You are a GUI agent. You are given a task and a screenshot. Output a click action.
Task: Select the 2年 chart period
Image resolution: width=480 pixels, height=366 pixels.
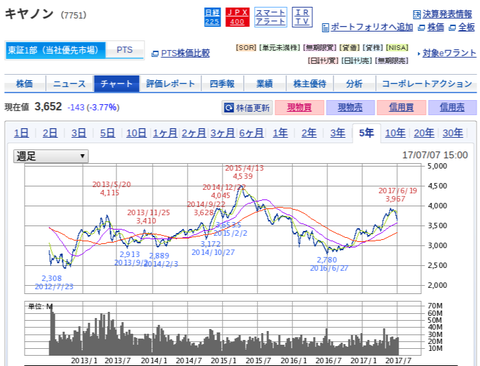(309, 133)
